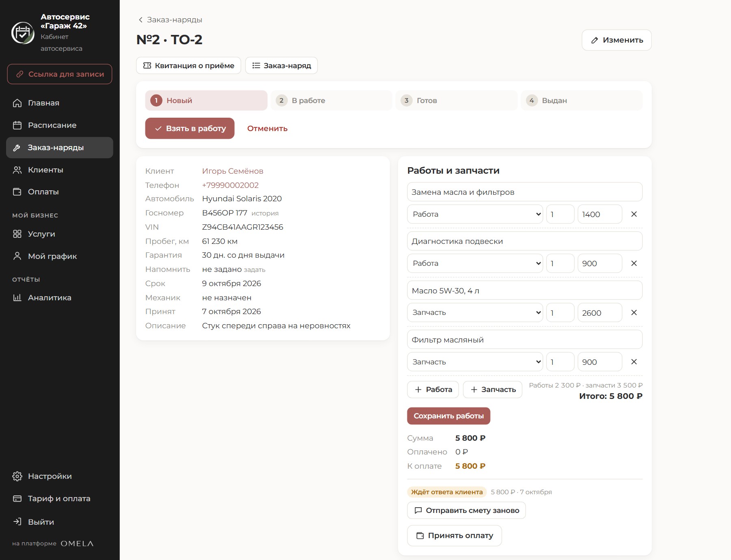Open the Заказ-наряд document button

pos(281,66)
